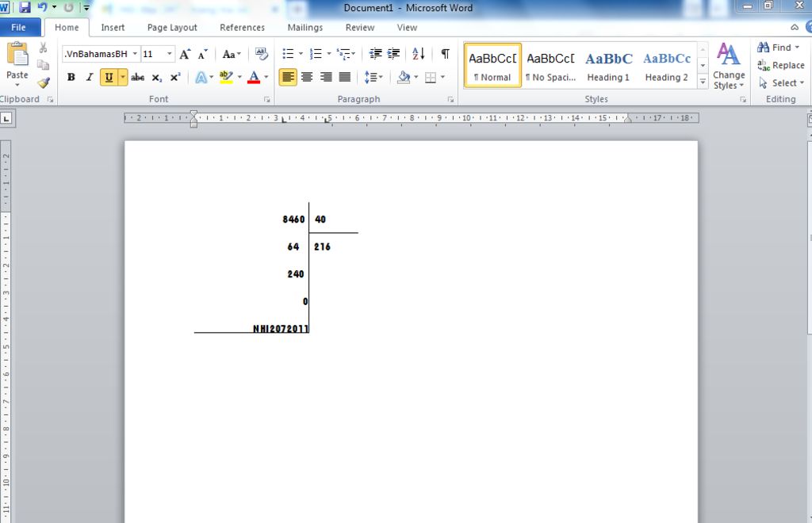Image resolution: width=812 pixels, height=523 pixels.
Task: Clear formatting with the eraser icon
Action: coord(262,54)
